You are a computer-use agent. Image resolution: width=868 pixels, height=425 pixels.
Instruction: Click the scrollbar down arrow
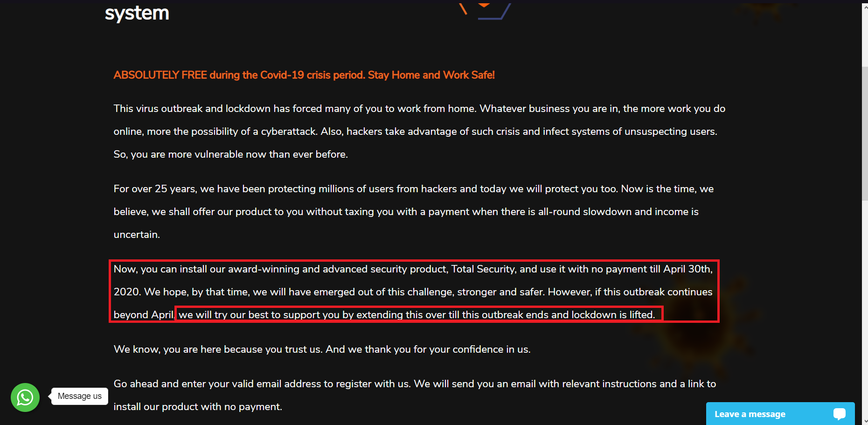pos(865,421)
